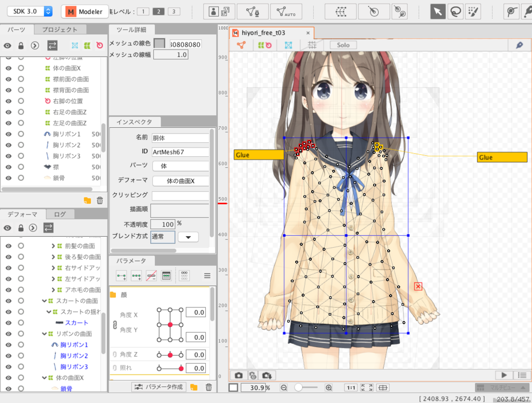This screenshot has width=532, height=403.
Task: Hide the 胸リボン1 part in parts list
Action: tap(8, 134)
